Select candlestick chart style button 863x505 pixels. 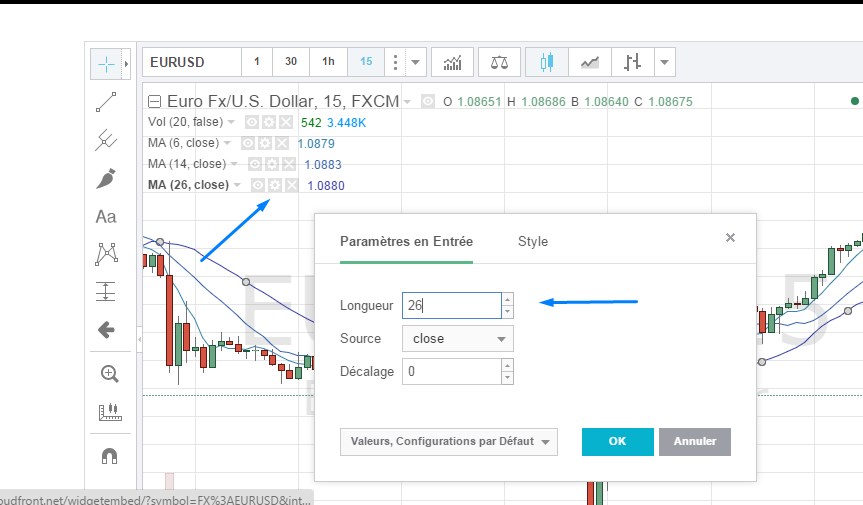pos(546,62)
